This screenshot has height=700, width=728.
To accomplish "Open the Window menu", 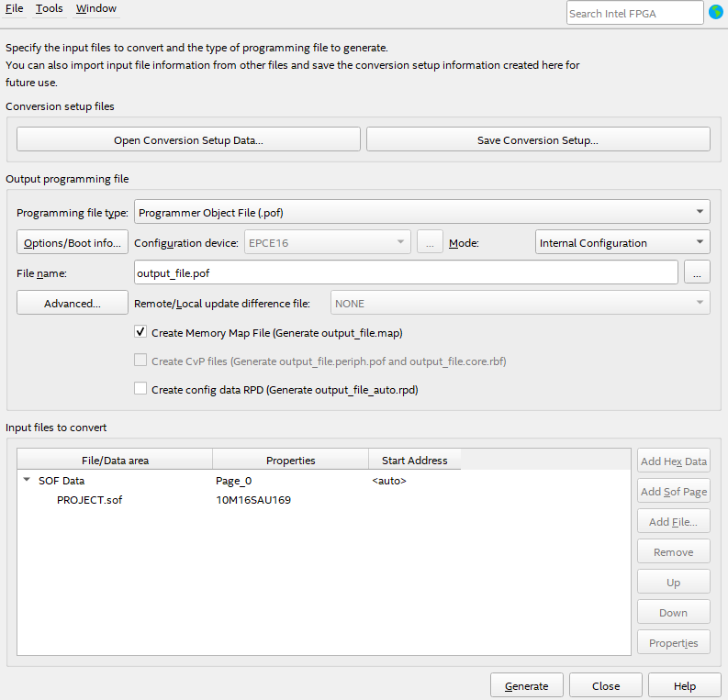I will click(96, 8).
